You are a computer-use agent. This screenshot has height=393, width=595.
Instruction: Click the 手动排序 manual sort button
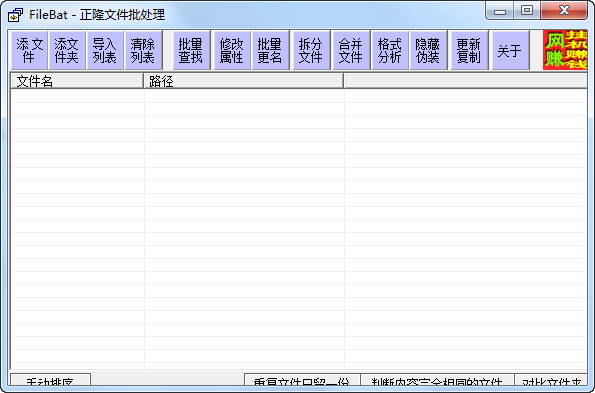click(x=50, y=380)
